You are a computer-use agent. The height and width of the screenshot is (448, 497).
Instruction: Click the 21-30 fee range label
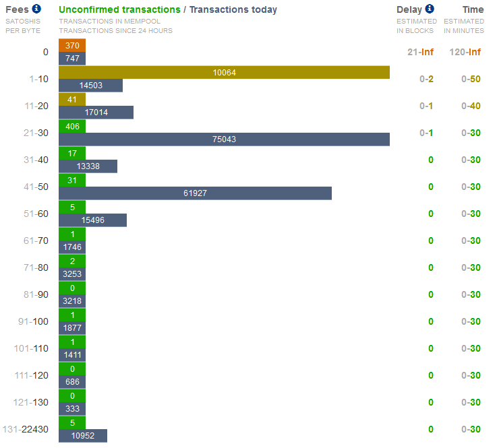[x=36, y=133]
